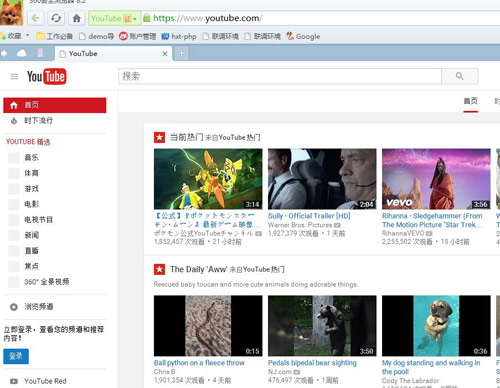
Task: Switch to the 首页 tab at top right
Action: click(471, 101)
